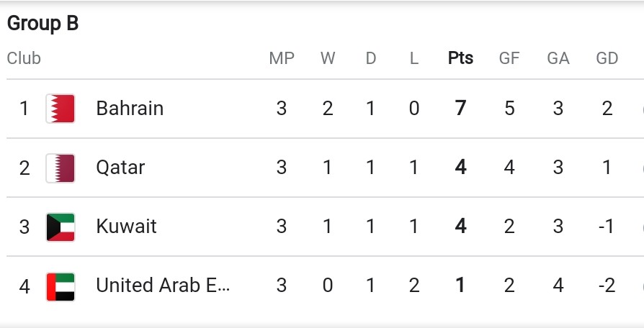Open the Bahrain team link

tap(130, 108)
